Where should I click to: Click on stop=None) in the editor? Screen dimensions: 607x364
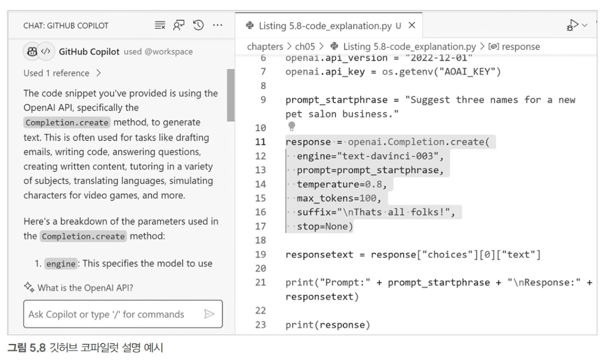[x=325, y=227]
